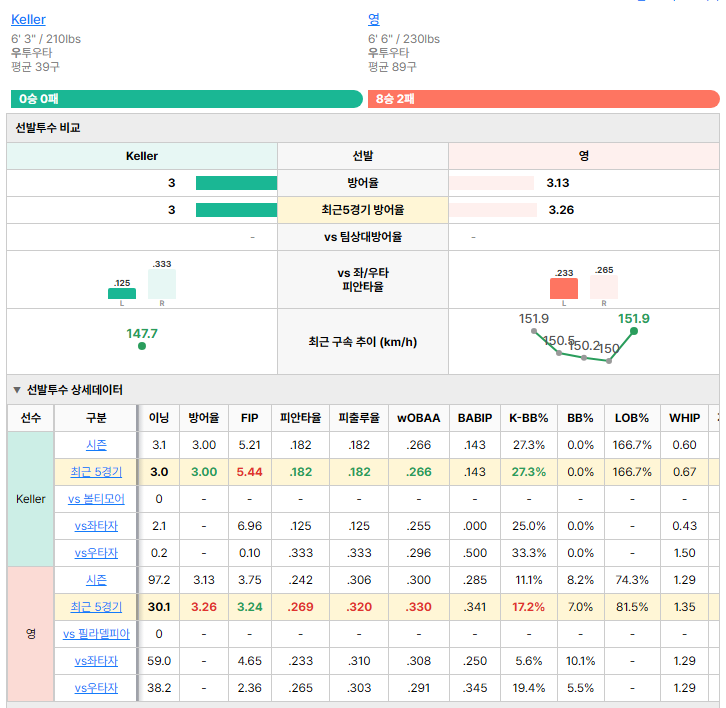
Task: Click 영's gray 151.9 first velocity point
Action: tap(534, 331)
